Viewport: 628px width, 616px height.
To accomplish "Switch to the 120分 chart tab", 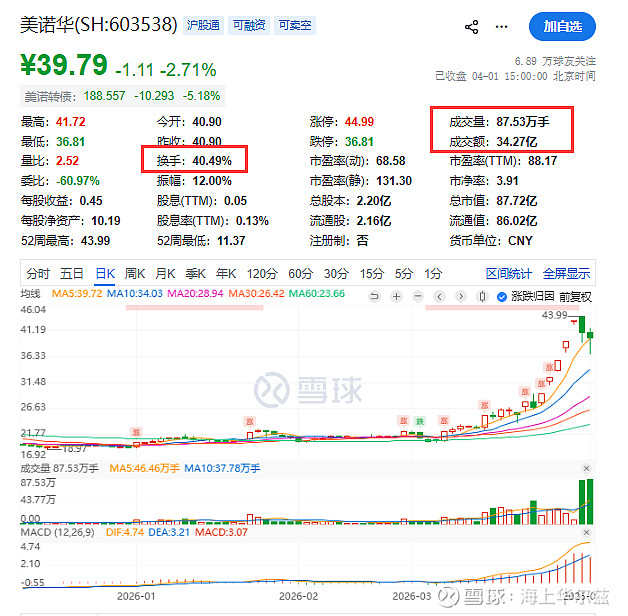I will tap(262, 274).
